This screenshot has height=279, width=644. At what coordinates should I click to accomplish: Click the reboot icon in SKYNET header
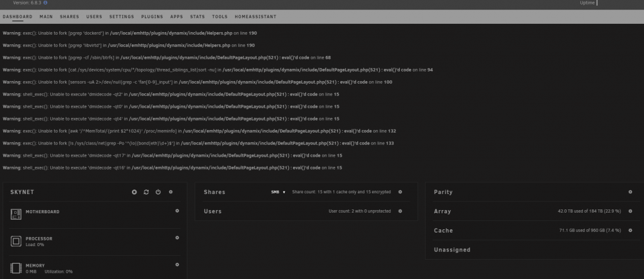146,192
